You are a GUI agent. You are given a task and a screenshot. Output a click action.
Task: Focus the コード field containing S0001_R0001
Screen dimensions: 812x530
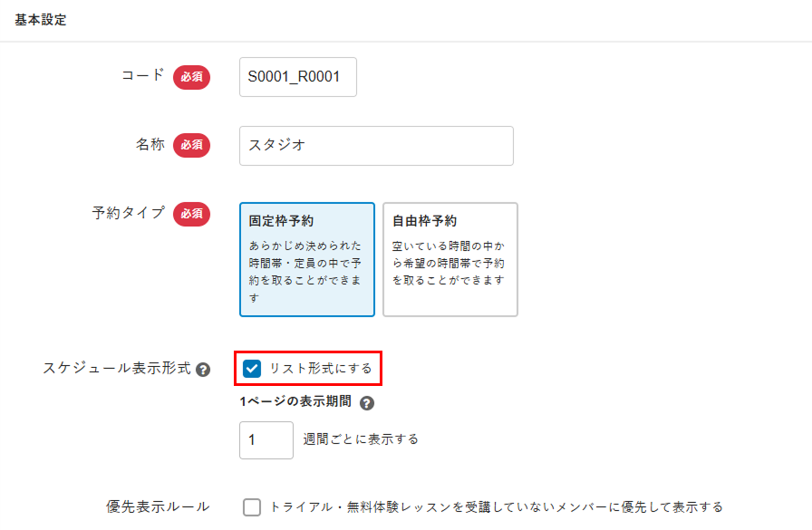(297, 77)
